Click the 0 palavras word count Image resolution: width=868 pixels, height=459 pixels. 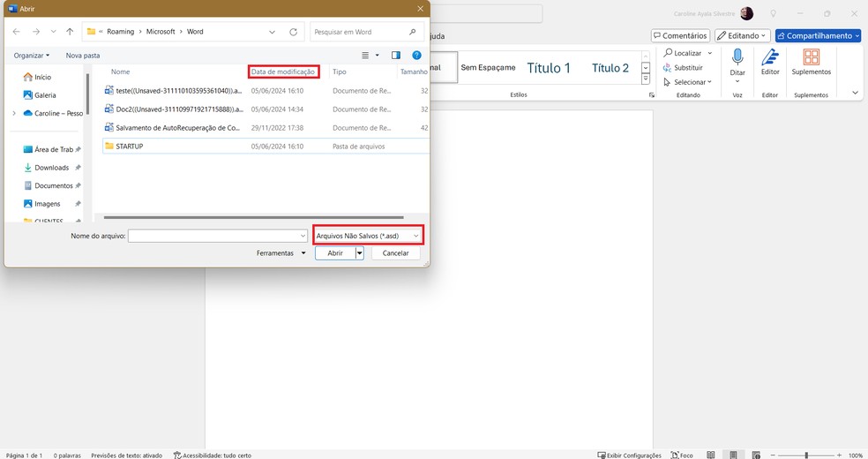tap(67, 455)
